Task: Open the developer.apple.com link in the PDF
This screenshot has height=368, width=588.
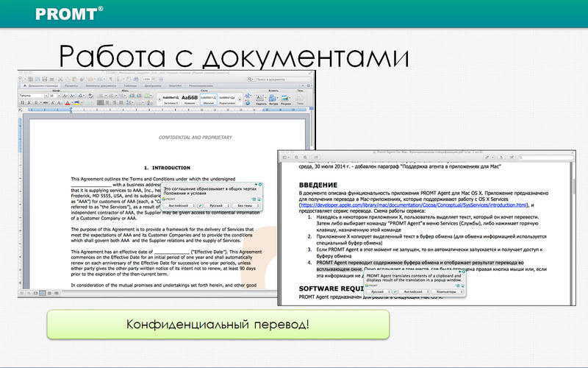Action: 414,205
